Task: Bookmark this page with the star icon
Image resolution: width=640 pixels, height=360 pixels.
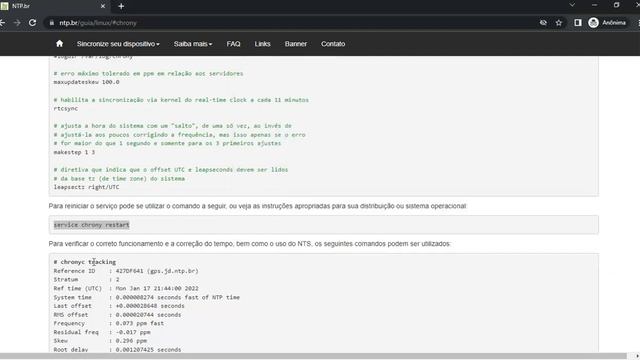Action: [559, 23]
